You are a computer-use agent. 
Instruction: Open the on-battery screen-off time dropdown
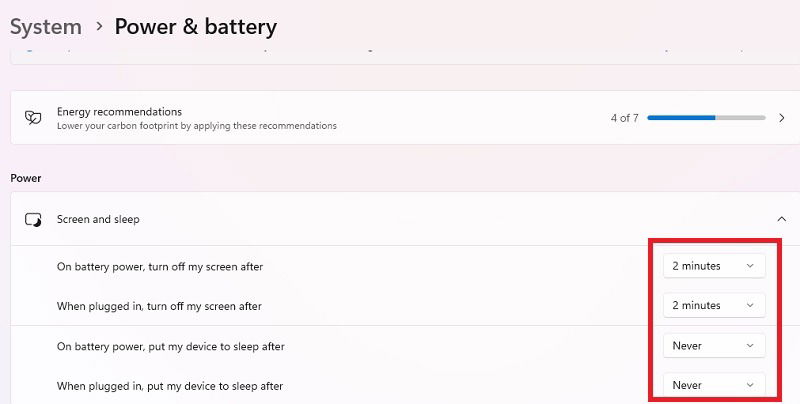(x=714, y=266)
